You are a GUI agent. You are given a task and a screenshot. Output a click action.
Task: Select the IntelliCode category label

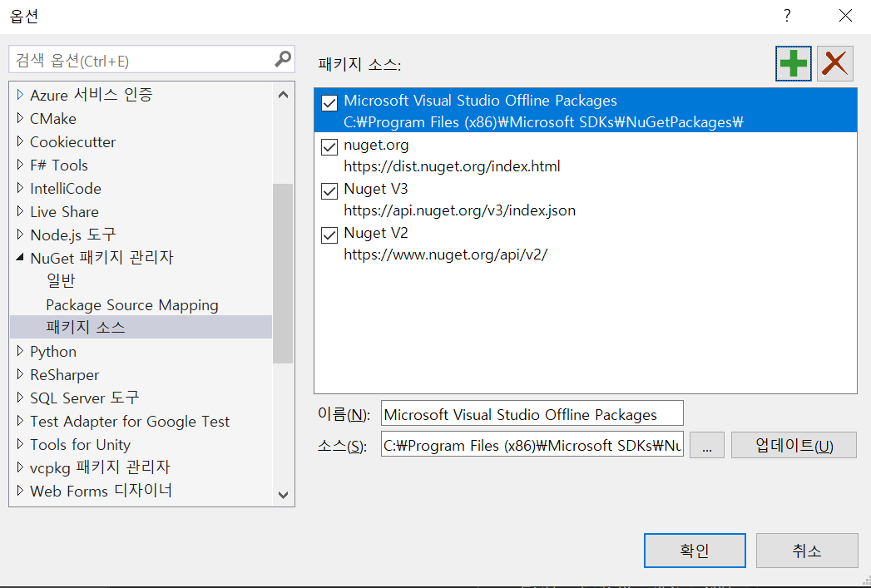point(66,188)
